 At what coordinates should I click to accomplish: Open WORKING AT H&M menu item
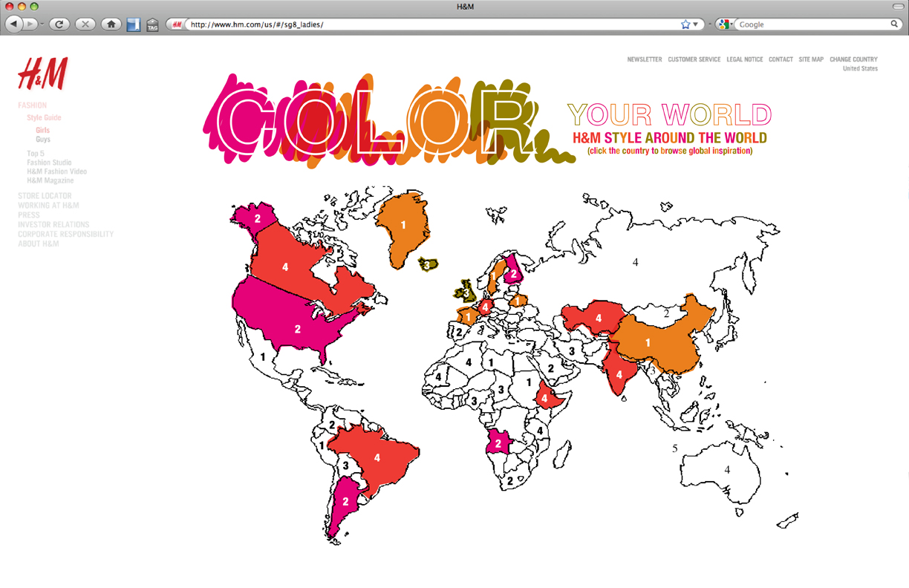point(48,206)
